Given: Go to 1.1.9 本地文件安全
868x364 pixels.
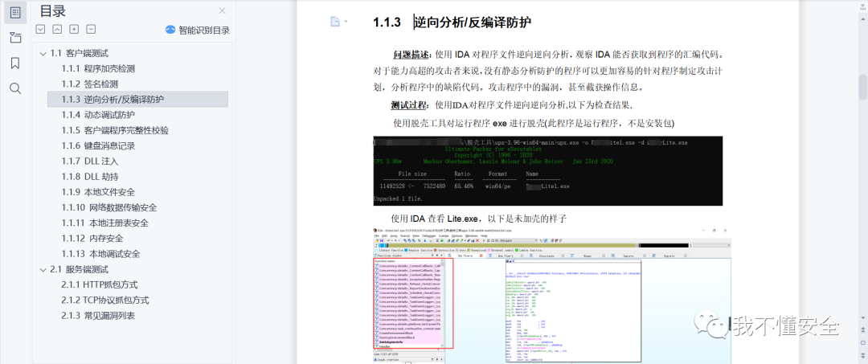Looking at the screenshot, I should [x=98, y=193].
